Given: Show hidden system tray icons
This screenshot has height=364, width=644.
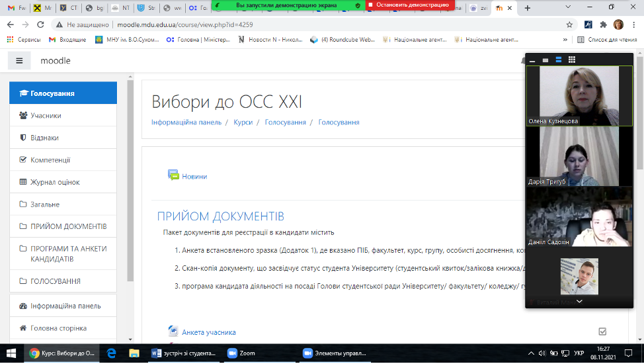Looking at the screenshot, I should pos(532,353).
